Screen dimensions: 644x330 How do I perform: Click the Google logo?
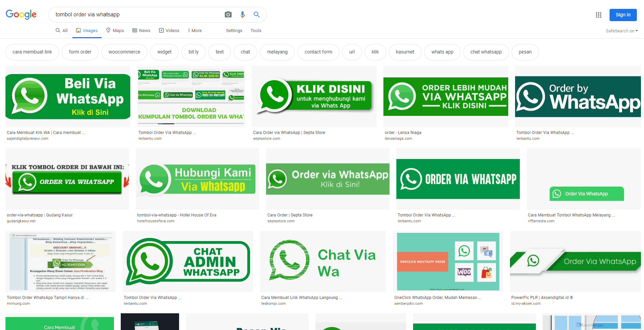point(21,15)
